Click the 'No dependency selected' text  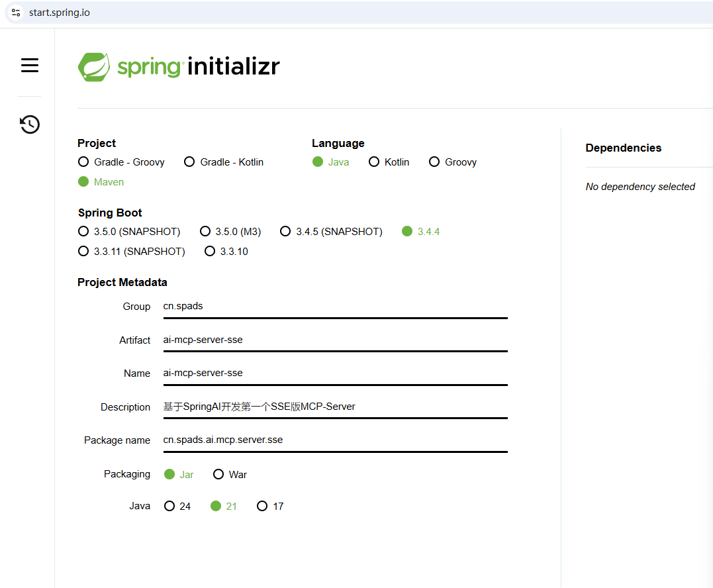[x=640, y=187]
